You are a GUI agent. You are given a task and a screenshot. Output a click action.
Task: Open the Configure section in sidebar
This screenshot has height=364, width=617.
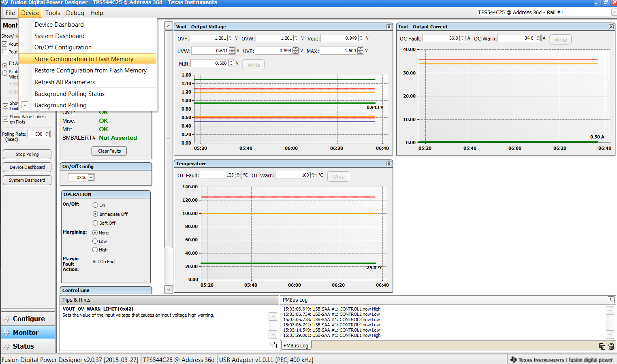28,319
